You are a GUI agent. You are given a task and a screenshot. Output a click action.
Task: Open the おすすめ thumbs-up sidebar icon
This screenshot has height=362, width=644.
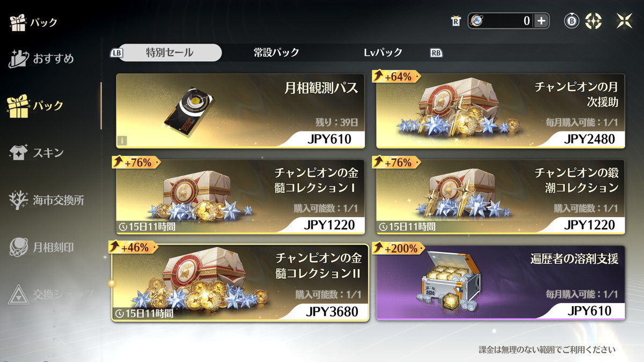19,58
